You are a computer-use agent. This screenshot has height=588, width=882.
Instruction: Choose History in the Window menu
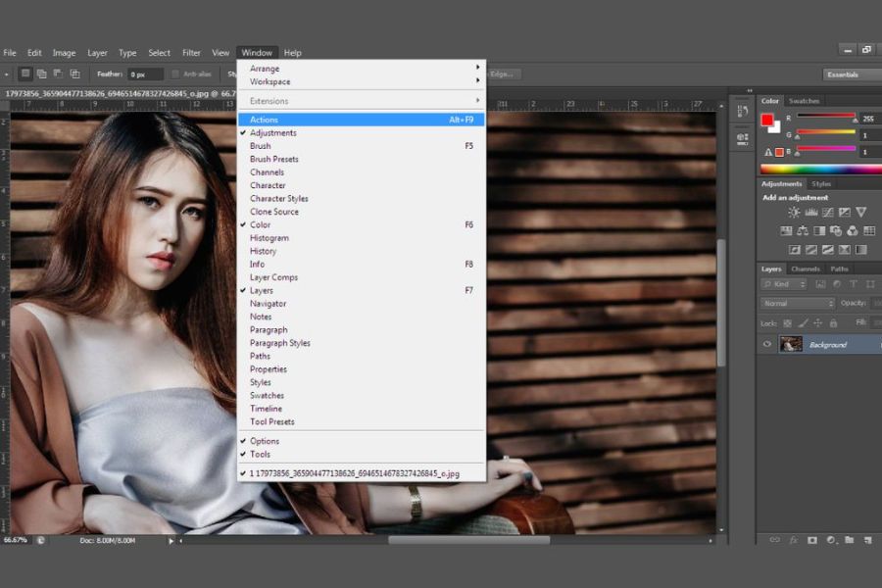[263, 251]
